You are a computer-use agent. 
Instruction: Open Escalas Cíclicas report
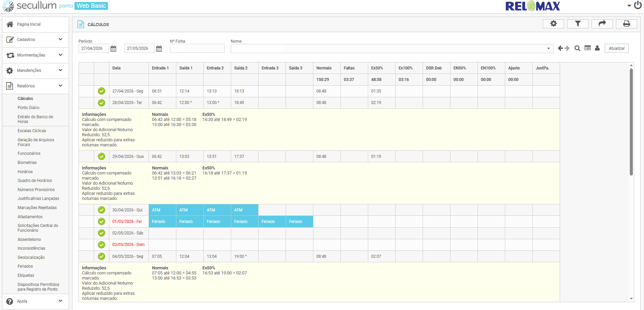(32, 131)
